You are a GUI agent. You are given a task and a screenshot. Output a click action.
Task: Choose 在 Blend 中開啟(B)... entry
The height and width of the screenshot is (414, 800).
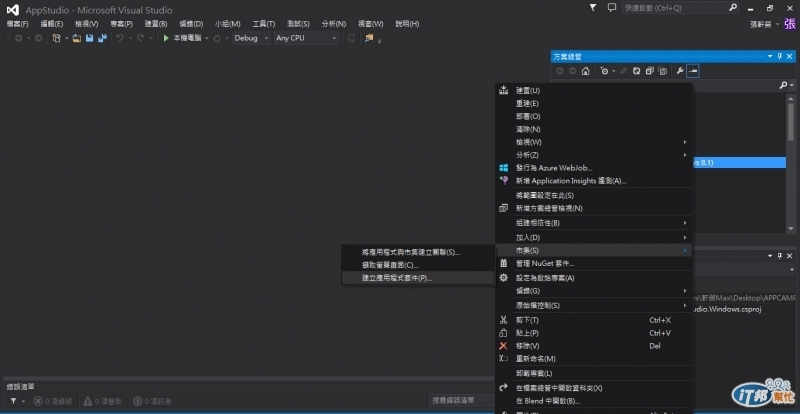[593, 401]
